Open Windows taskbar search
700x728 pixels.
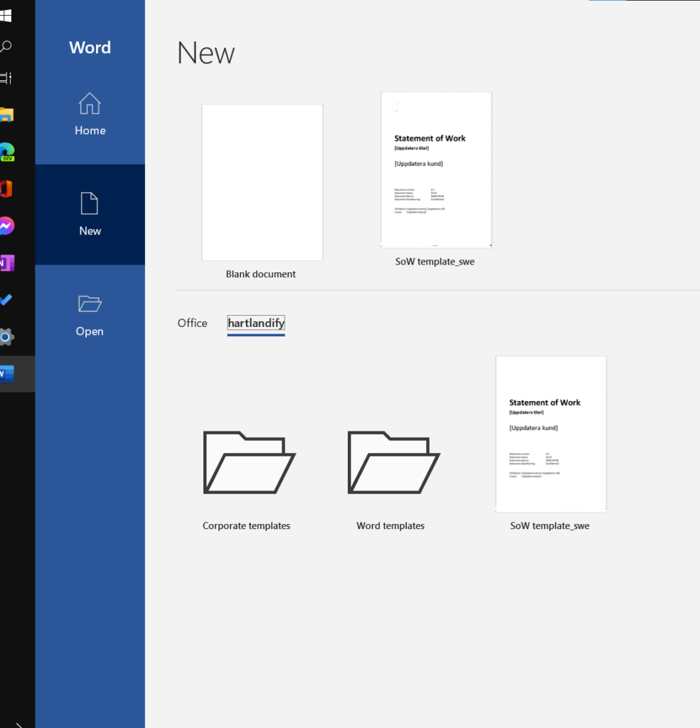6,46
